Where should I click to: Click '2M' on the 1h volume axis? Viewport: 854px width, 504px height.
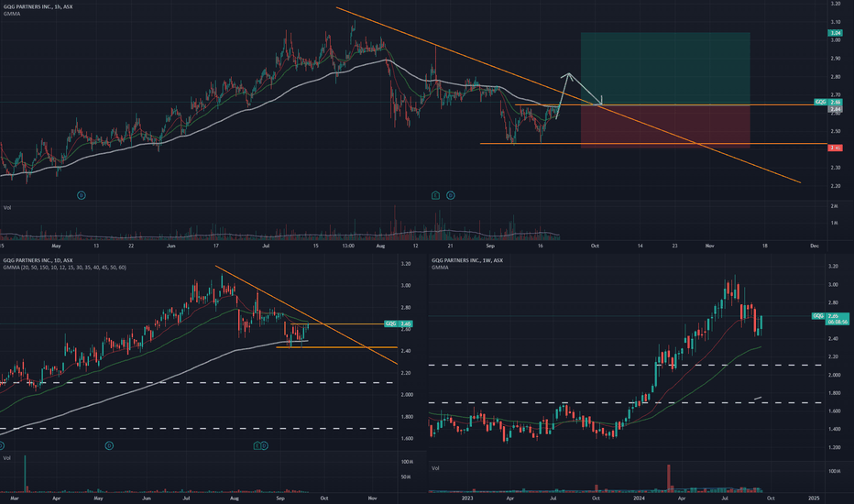point(834,206)
